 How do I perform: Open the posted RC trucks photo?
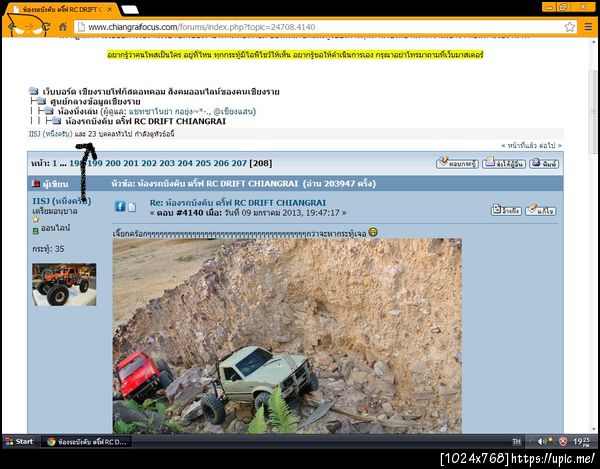pyautogui.click(x=287, y=336)
